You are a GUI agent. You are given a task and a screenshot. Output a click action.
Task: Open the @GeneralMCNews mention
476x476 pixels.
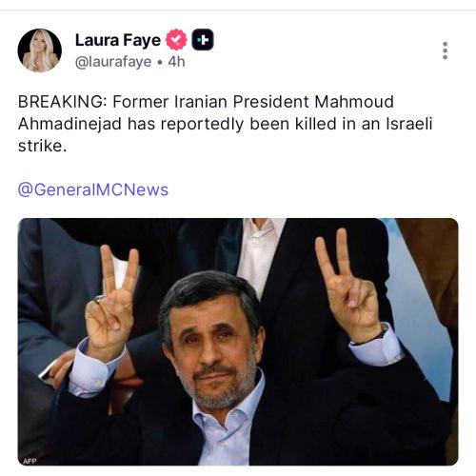point(93,189)
